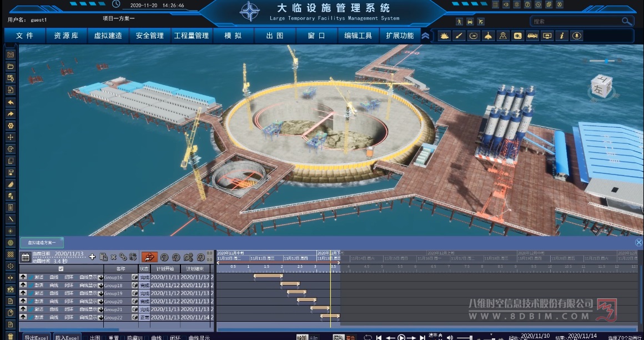Open the 工程量管理 menu
Viewport: 644px width, 340px height.
[x=192, y=36]
